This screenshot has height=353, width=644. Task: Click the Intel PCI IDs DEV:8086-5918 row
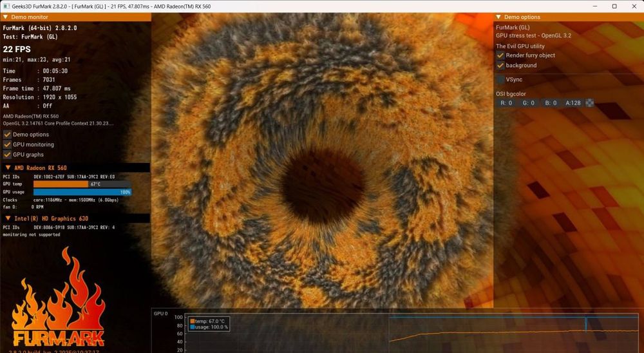(59, 227)
